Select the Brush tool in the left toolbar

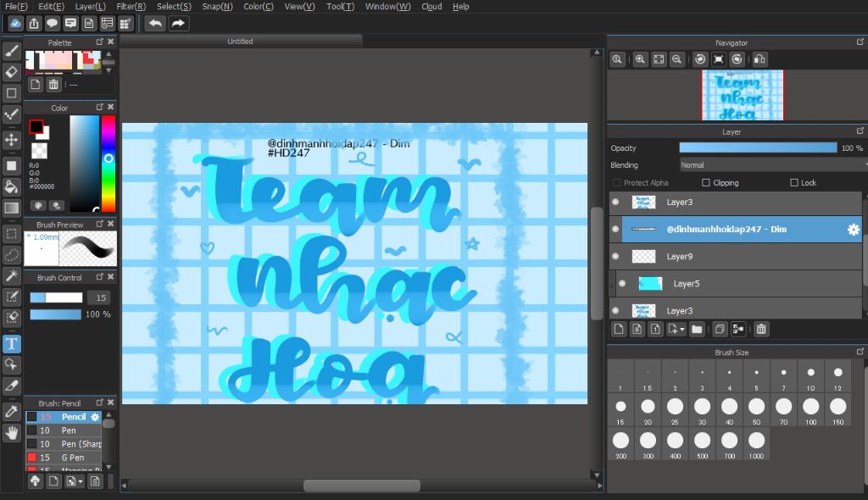[12, 52]
